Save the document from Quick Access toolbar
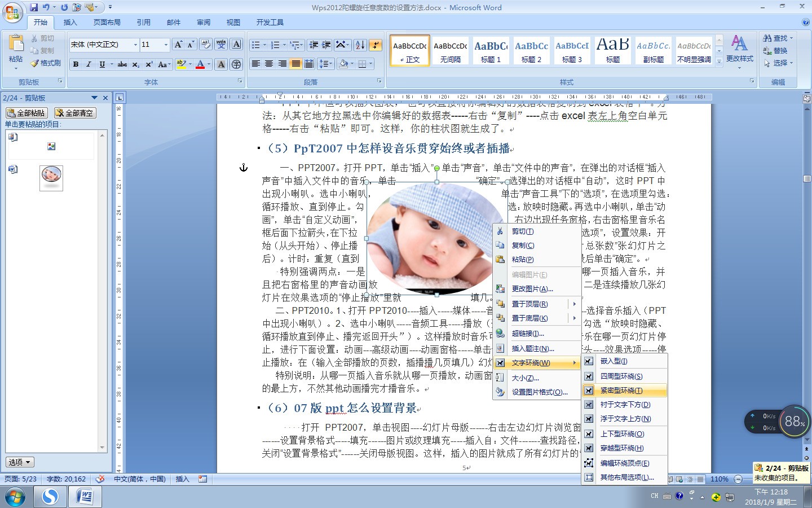Image resolution: width=812 pixels, height=508 pixels. click(34, 7)
